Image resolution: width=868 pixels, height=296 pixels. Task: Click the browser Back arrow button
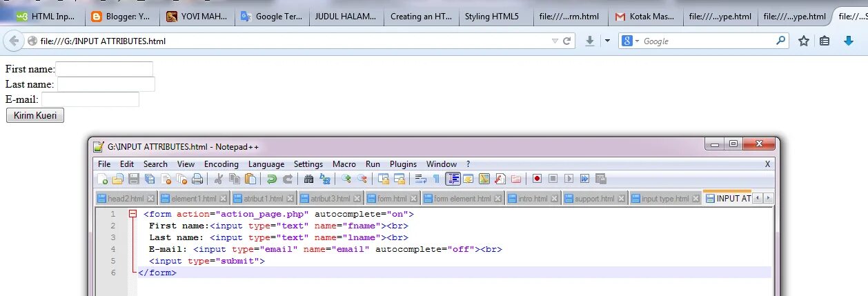[14, 41]
